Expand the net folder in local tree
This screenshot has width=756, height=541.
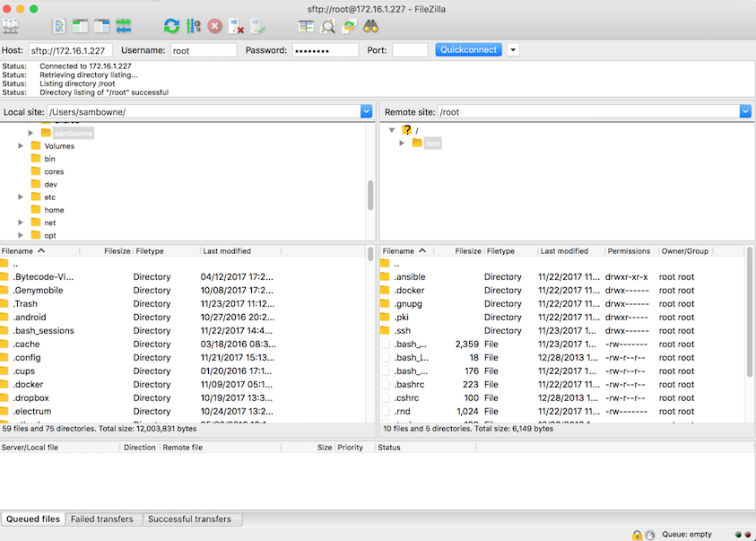point(21,223)
